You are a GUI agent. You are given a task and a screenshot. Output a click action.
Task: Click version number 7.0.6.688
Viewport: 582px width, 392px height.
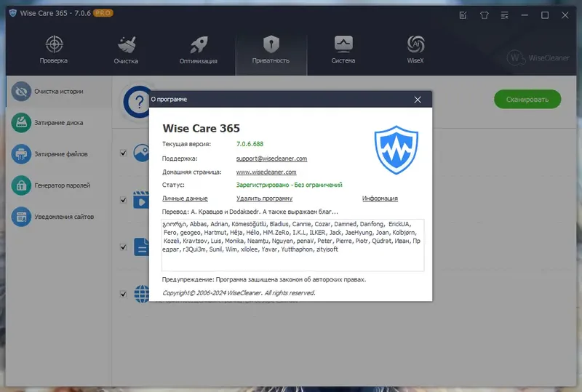pyautogui.click(x=250, y=144)
